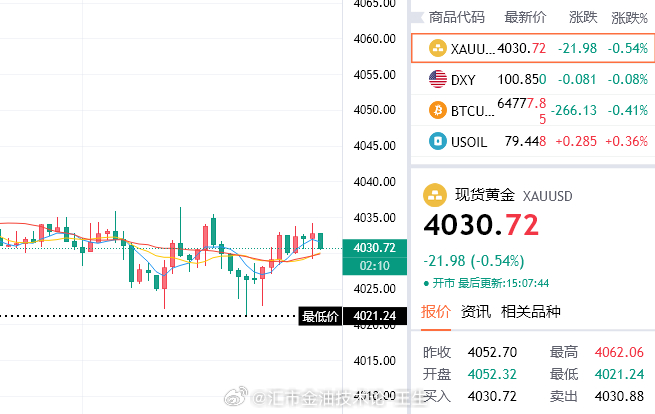Switch to the 资讯 tab
The width and height of the screenshot is (655, 414).
click(x=475, y=312)
